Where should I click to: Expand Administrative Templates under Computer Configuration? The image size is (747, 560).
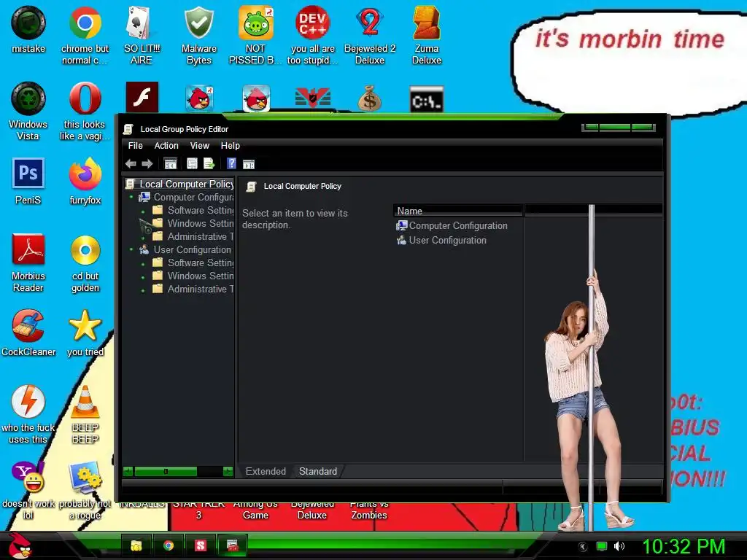pyautogui.click(x=143, y=238)
